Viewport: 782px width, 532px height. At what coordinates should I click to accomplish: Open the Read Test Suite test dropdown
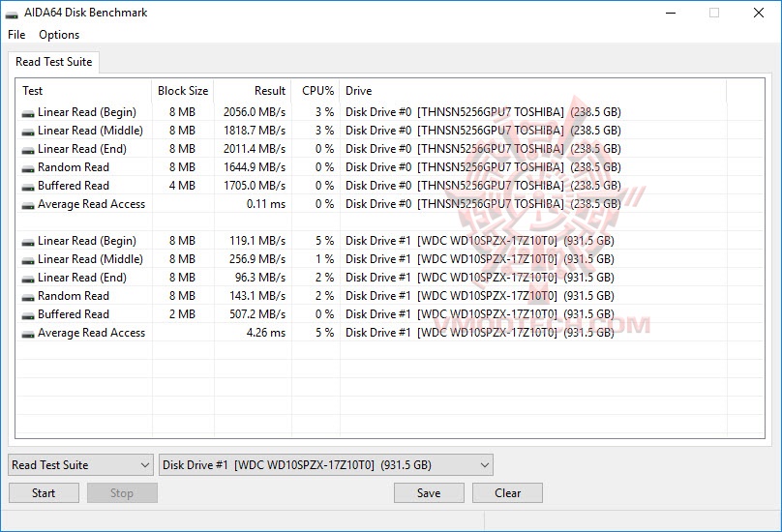80,465
